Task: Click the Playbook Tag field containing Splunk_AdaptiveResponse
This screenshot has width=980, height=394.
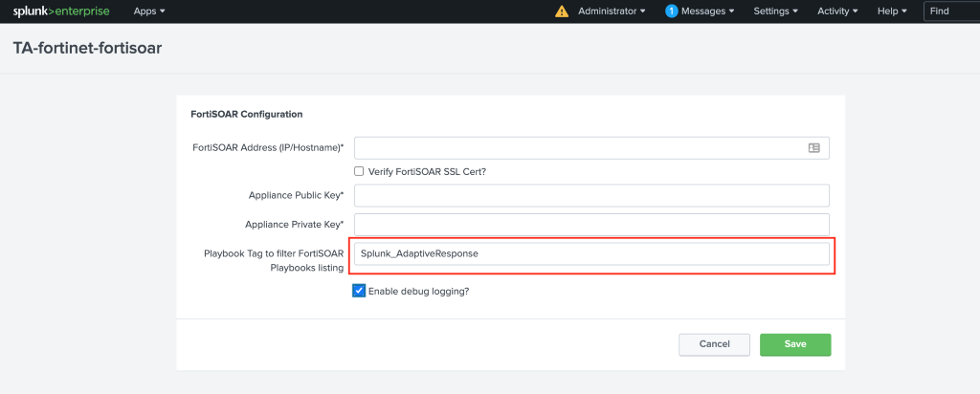Action: coord(591,254)
